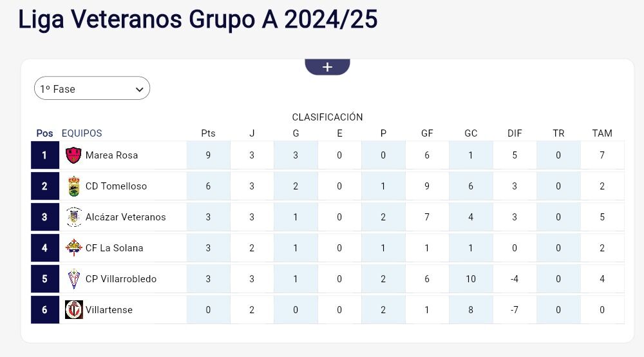
Task: Click the EQUIPOS column header
Action: click(x=82, y=133)
